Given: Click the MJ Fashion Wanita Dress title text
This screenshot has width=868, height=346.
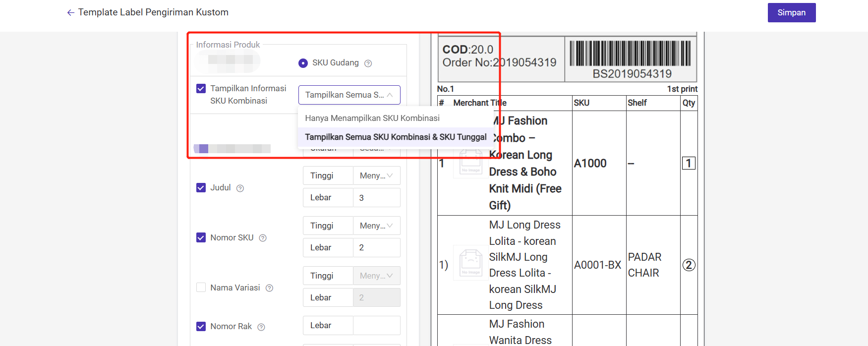Looking at the screenshot, I should [520, 332].
